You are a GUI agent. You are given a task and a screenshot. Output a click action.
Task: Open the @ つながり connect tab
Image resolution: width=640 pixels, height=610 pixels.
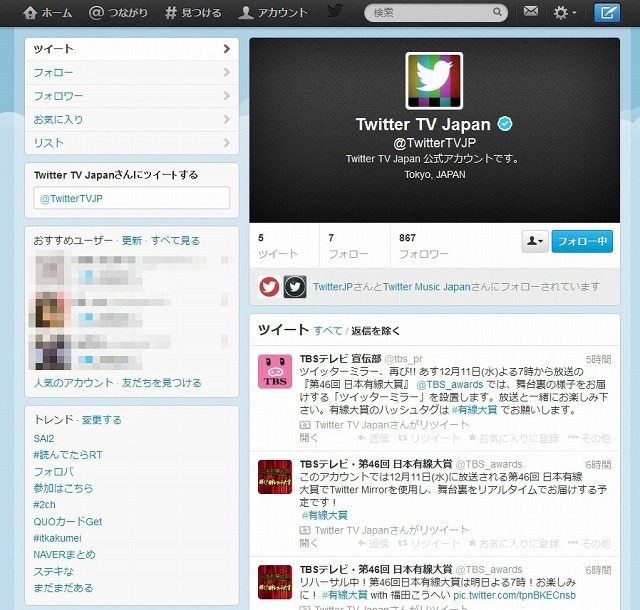coord(118,13)
